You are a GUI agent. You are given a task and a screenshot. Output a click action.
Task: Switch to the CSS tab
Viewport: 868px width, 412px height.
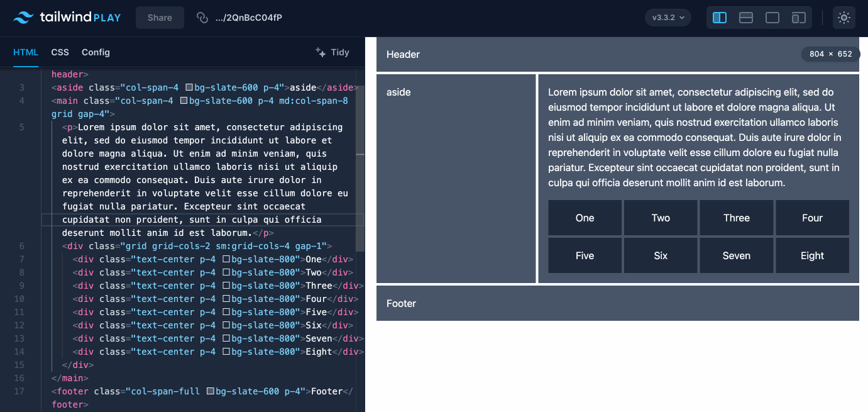60,52
